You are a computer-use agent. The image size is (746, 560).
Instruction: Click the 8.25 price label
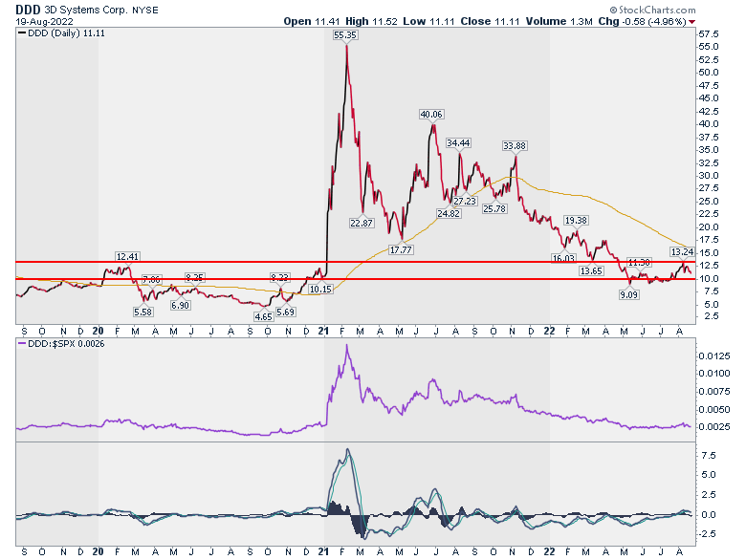[194, 278]
